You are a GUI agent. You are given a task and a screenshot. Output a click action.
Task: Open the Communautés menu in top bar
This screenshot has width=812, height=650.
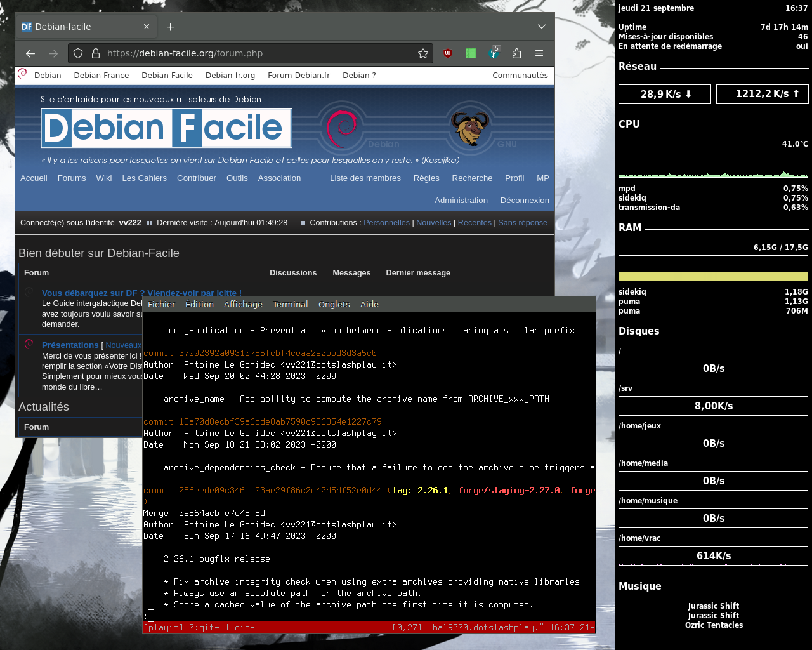pos(520,75)
